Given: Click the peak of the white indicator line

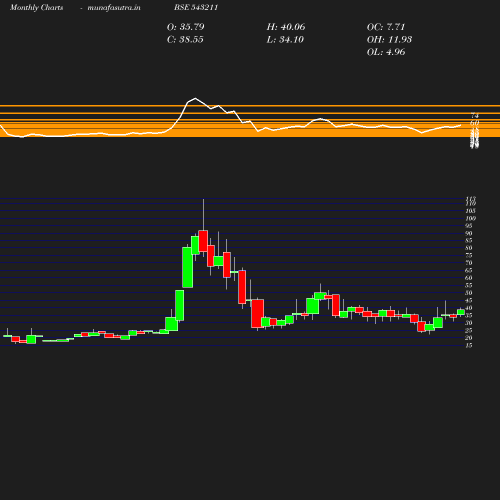Looking at the screenshot, I should [x=195, y=98].
